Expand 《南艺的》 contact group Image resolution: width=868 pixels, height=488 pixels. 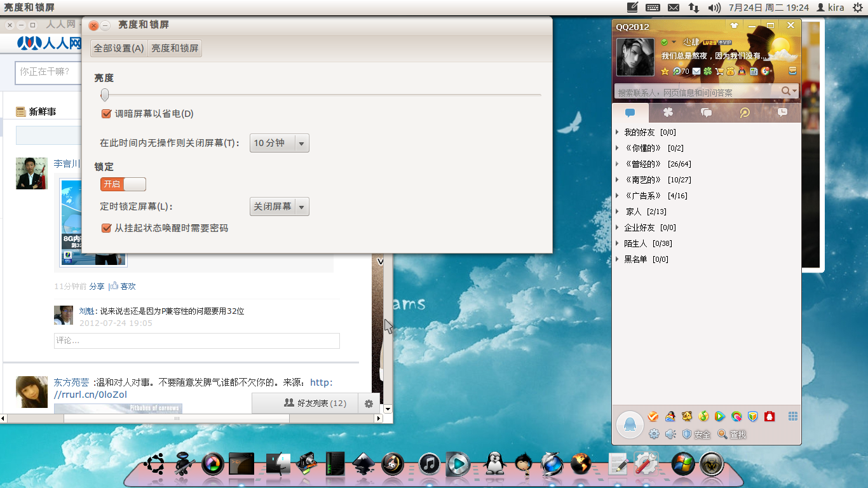click(617, 180)
